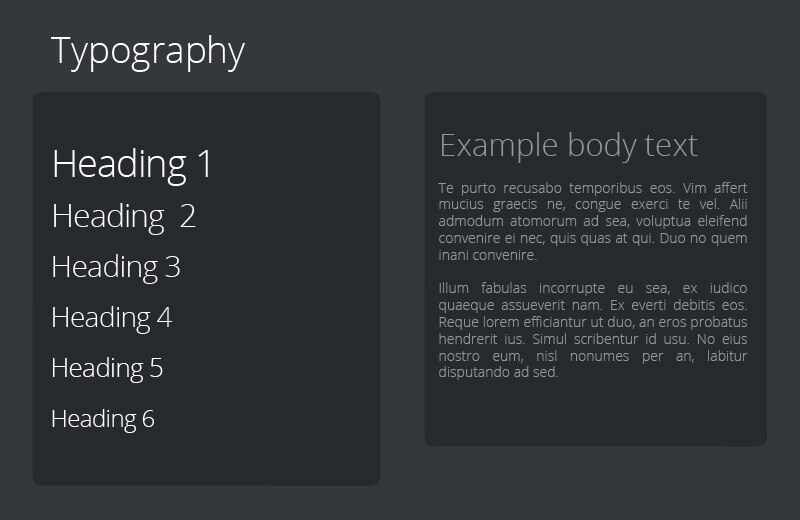800x520 pixels.
Task: Click the line starting "mucius graecis ne"
Action: pyautogui.click(x=592, y=205)
